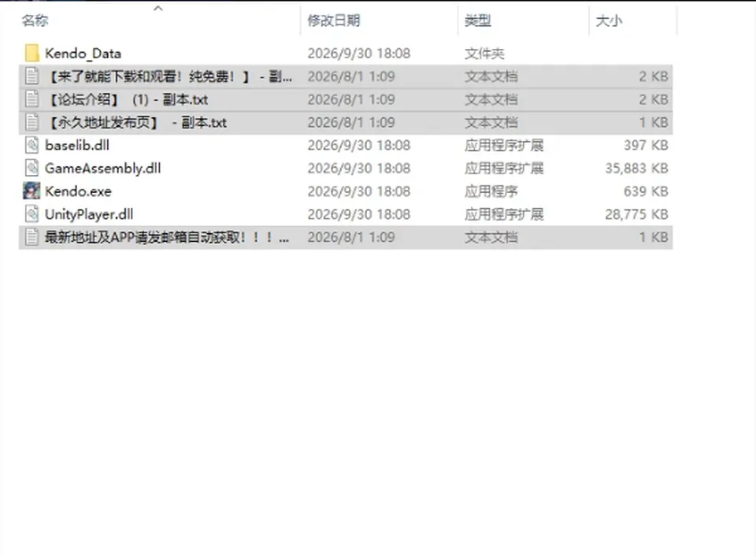This screenshot has height=557, width=756.
Task: Toggle sort direction arrow above 名称
Action: [158, 8]
